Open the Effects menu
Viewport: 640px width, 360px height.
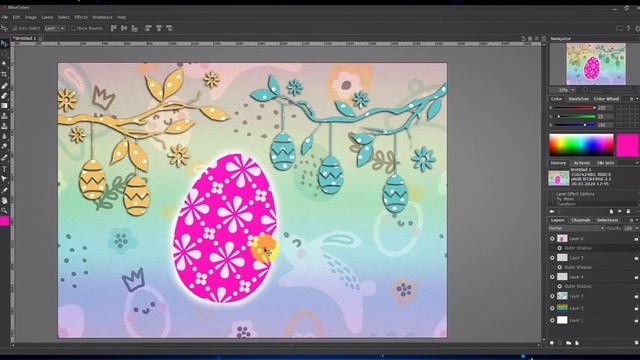click(x=80, y=17)
